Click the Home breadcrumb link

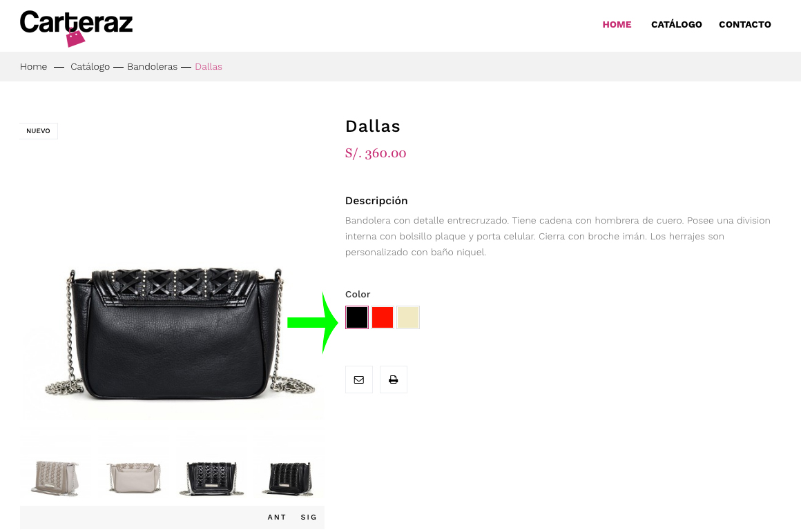(33, 66)
